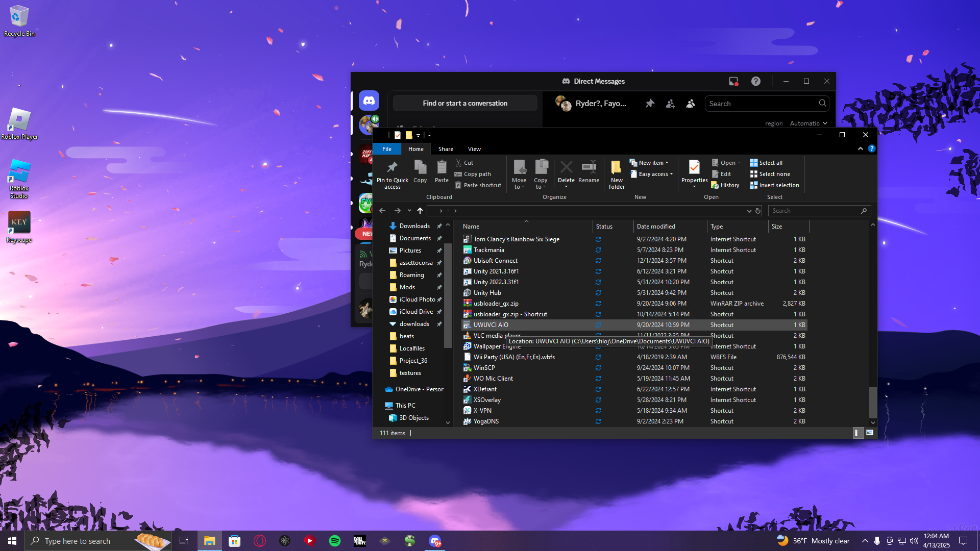Open Microsoft Store from taskbar
Image resolution: width=980 pixels, height=551 pixels.
(234, 541)
